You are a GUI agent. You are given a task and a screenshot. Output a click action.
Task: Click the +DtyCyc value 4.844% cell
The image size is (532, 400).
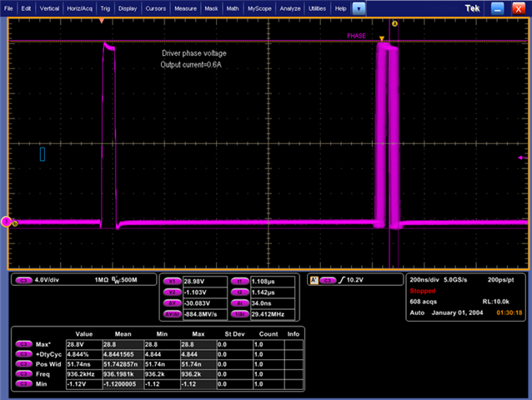(x=84, y=354)
